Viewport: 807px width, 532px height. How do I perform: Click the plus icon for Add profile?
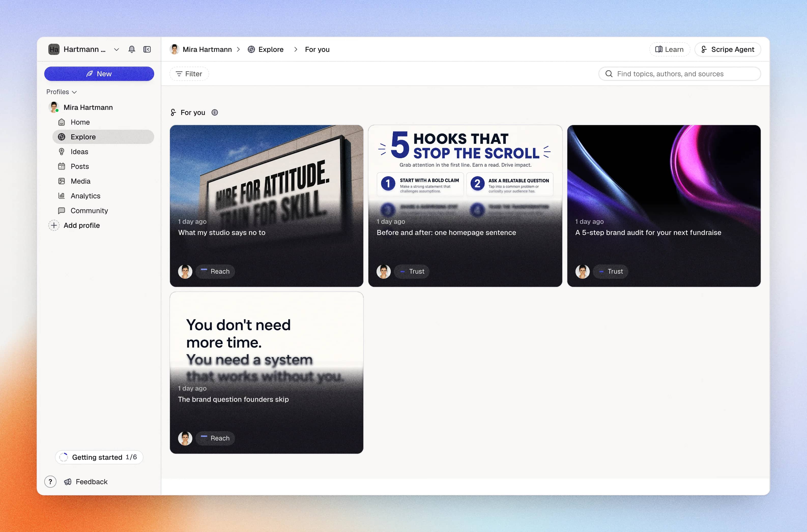54,225
